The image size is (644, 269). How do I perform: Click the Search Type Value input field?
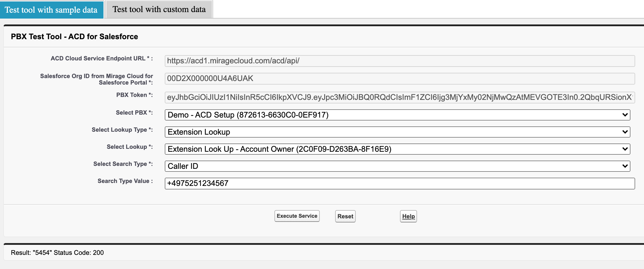(x=400, y=184)
